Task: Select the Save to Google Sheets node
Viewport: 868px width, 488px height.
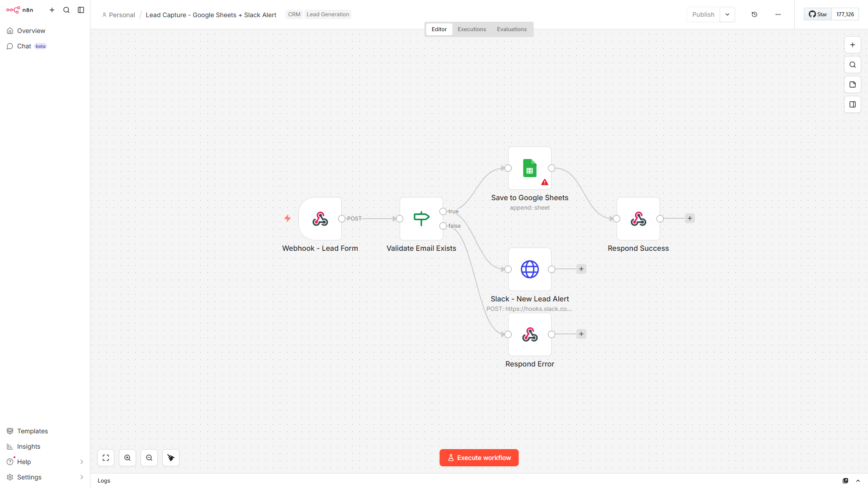Action: tap(529, 169)
